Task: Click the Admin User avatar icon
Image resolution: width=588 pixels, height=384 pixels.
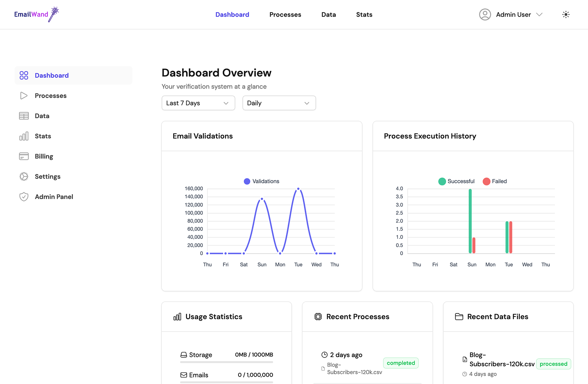Action: pyautogui.click(x=485, y=15)
